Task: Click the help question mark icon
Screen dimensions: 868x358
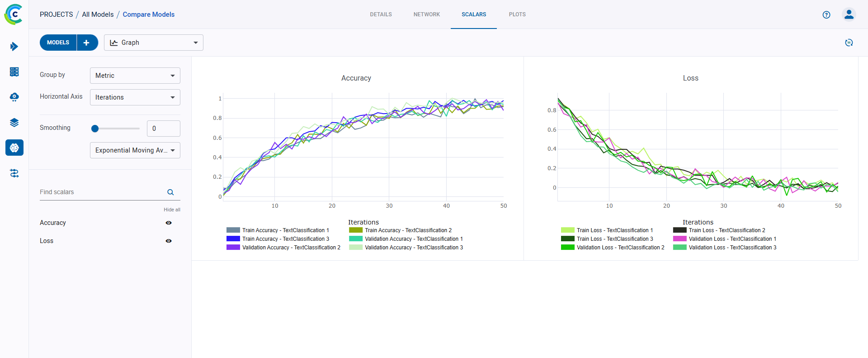Action: coord(826,14)
